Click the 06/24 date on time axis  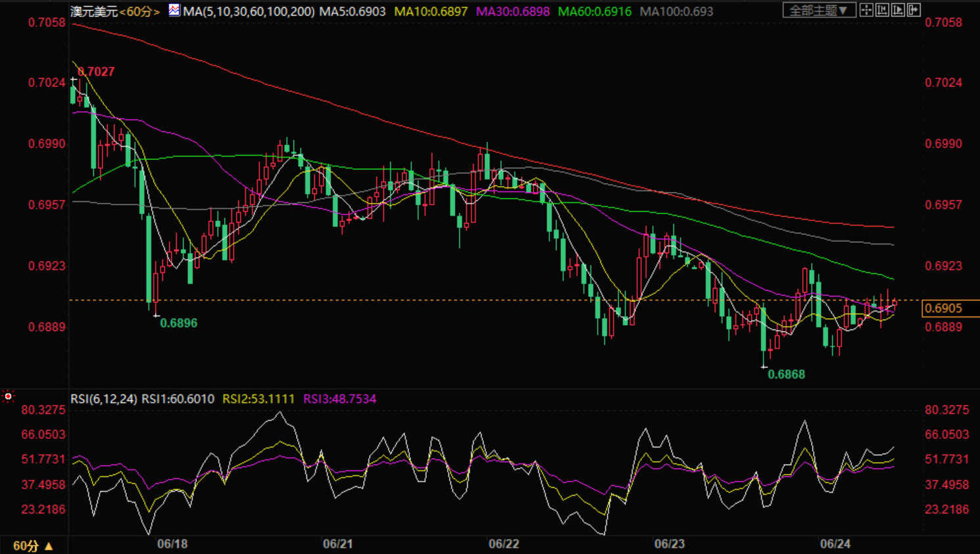tap(835, 544)
